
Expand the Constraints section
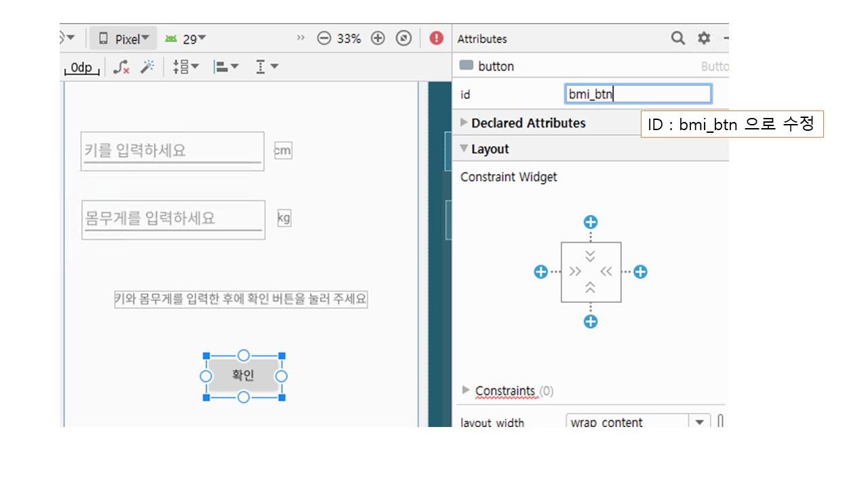click(x=465, y=390)
